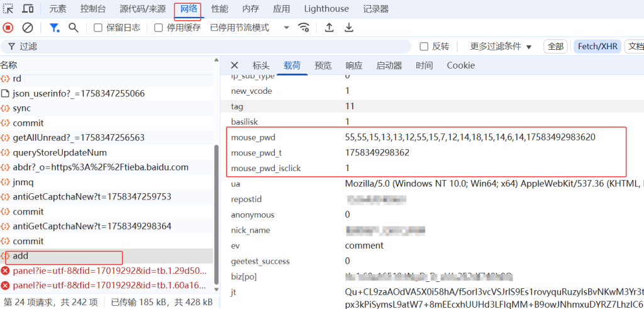Toggle the device toolbar icon
Viewport: 644px width, 309px height.
28,9
